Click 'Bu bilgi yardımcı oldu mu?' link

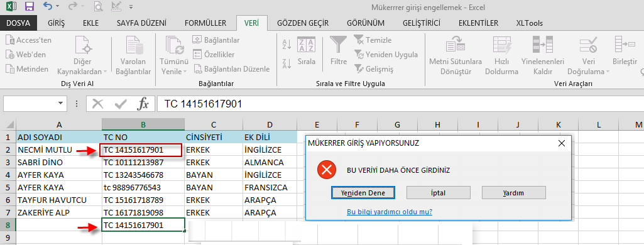click(390, 212)
